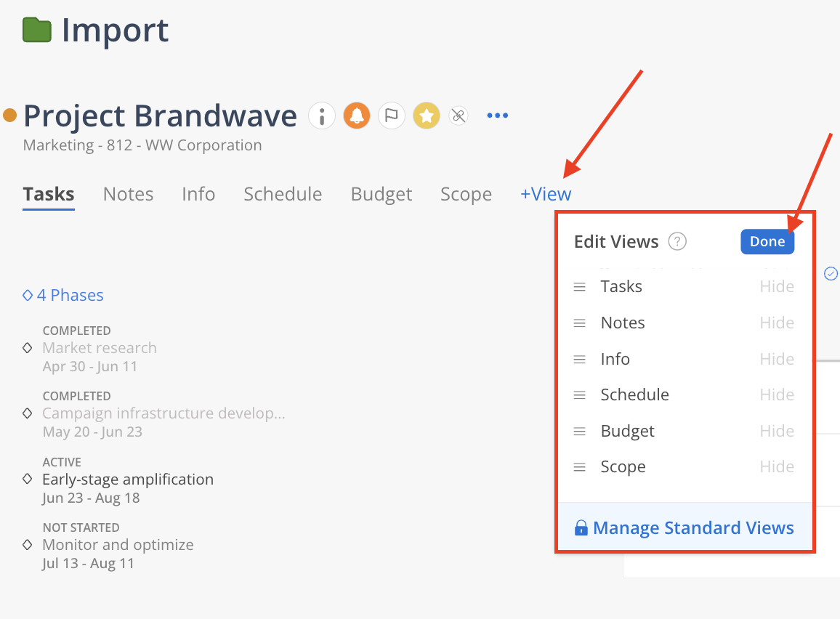Switch to the Schedule tab
Image resolution: width=840 pixels, height=619 pixels.
[x=283, y=194]
